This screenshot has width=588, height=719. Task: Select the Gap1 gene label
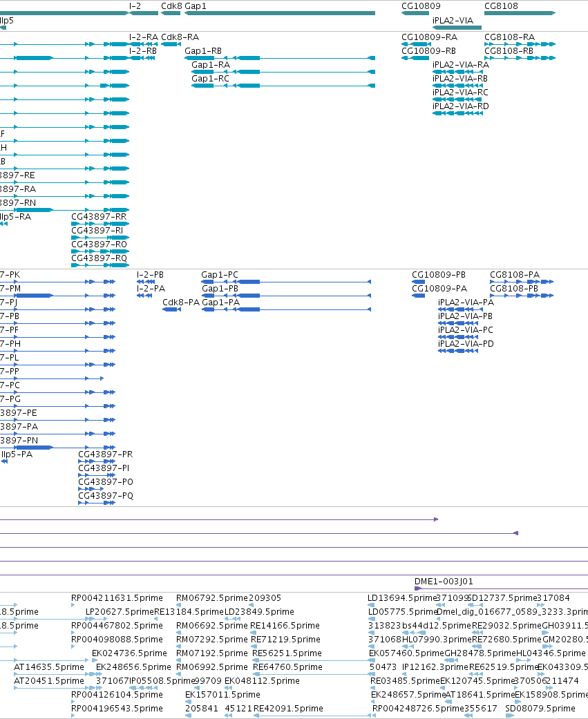click(x=196, y=6)
